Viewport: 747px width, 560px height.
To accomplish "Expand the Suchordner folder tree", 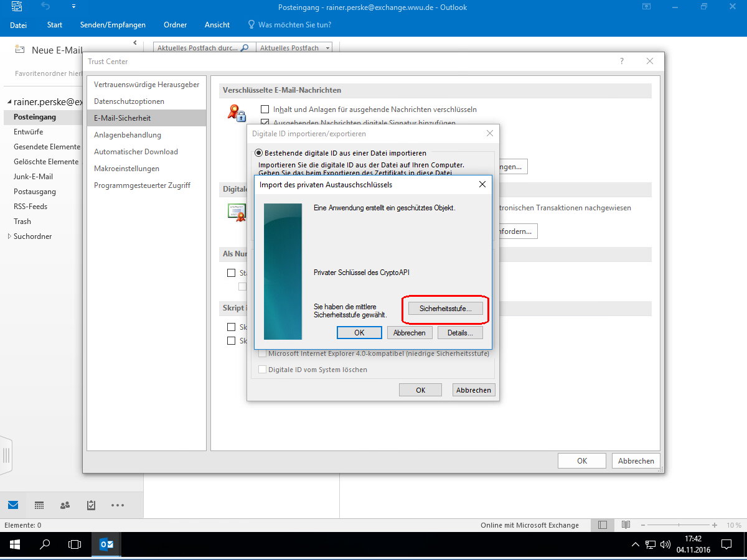I will pos(9,236).
